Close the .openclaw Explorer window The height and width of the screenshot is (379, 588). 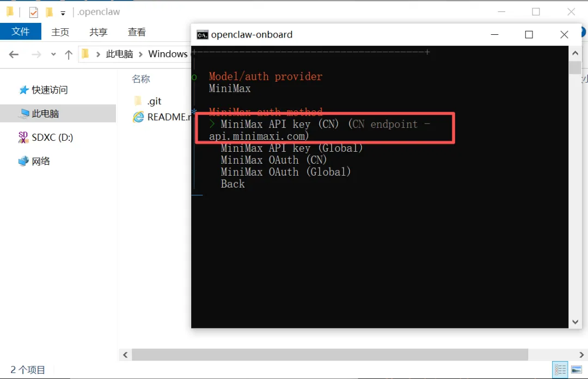point(571,12)
